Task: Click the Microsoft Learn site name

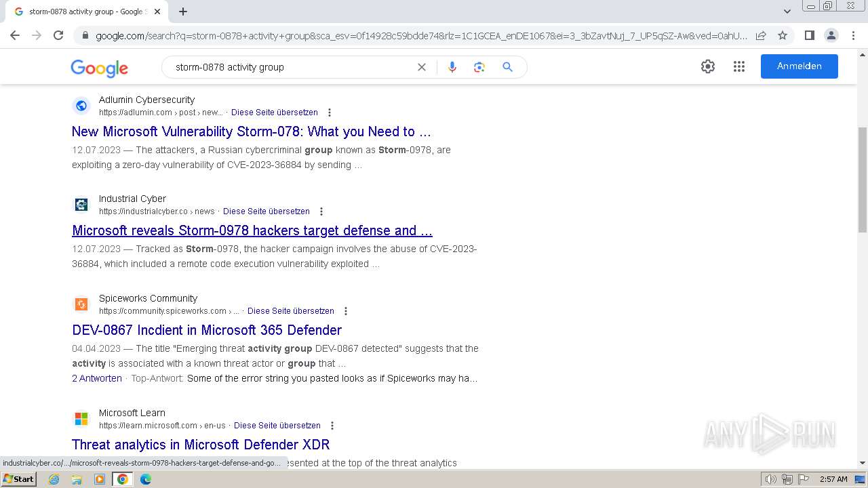Action: [x=132, y=413]
